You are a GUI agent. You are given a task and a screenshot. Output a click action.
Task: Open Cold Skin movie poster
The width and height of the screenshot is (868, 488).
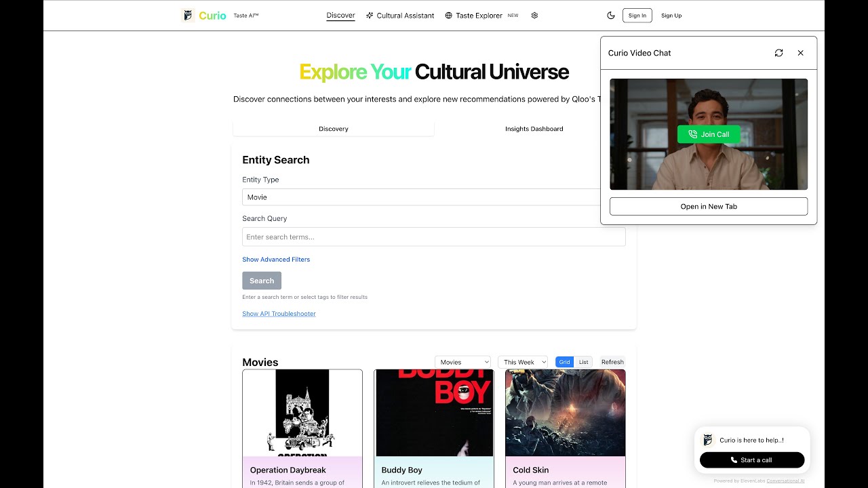(x=566, y=413)
